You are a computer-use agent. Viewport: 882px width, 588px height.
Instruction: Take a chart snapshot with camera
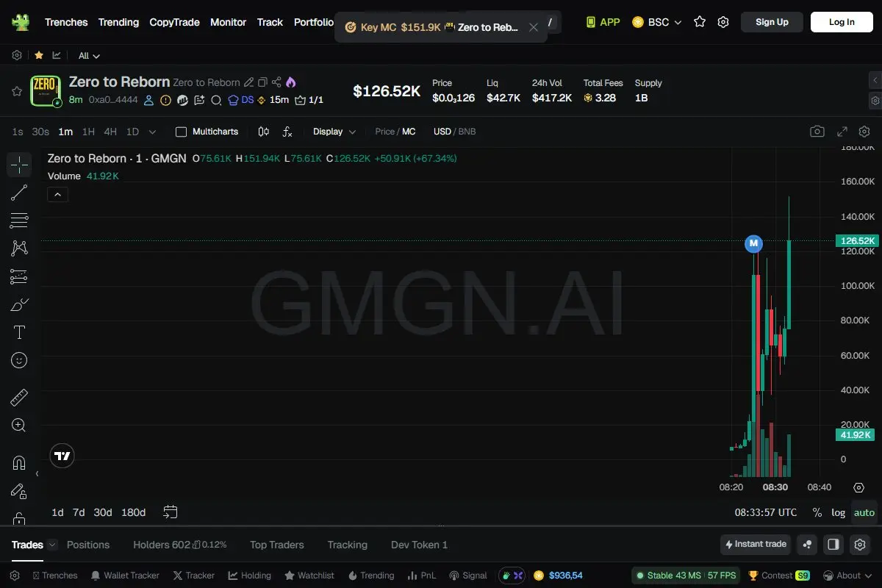(x=817, y=132)
